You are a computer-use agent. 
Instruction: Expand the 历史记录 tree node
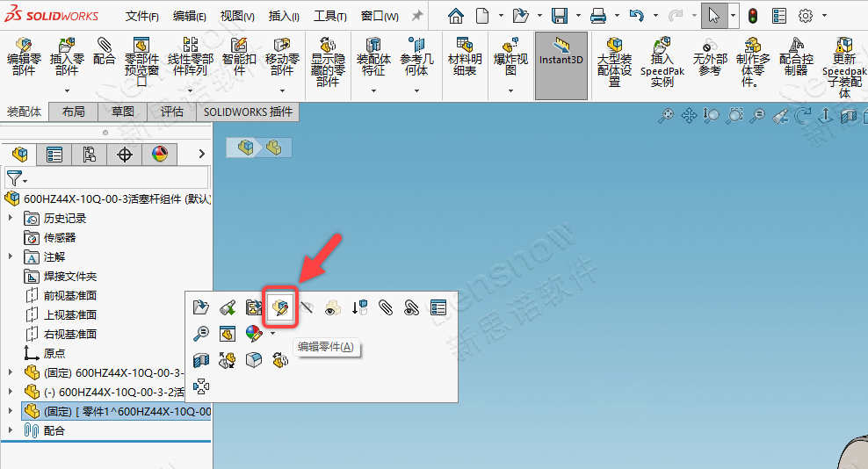click(x=11, y=218)
